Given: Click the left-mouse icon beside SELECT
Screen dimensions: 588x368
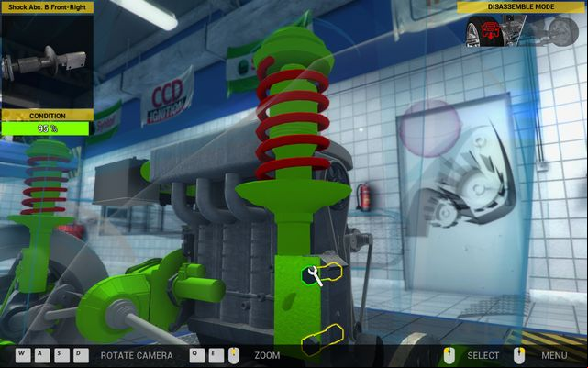Looking at the screenshot, I should (x=449, y=355).
